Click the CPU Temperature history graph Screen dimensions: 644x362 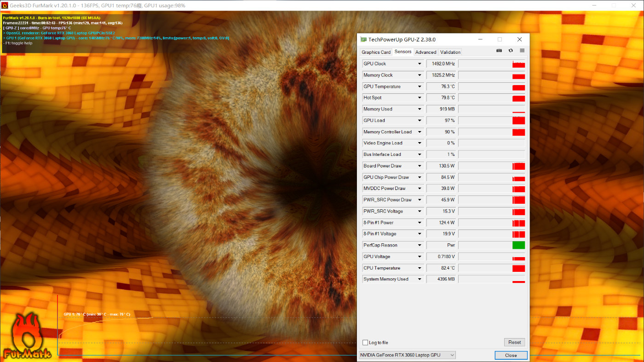[492, 268]
